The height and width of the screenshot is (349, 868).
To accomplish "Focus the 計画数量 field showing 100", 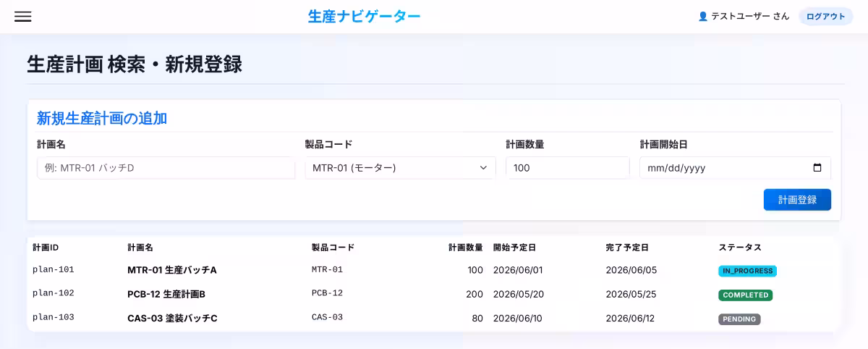I will (568, 168).
